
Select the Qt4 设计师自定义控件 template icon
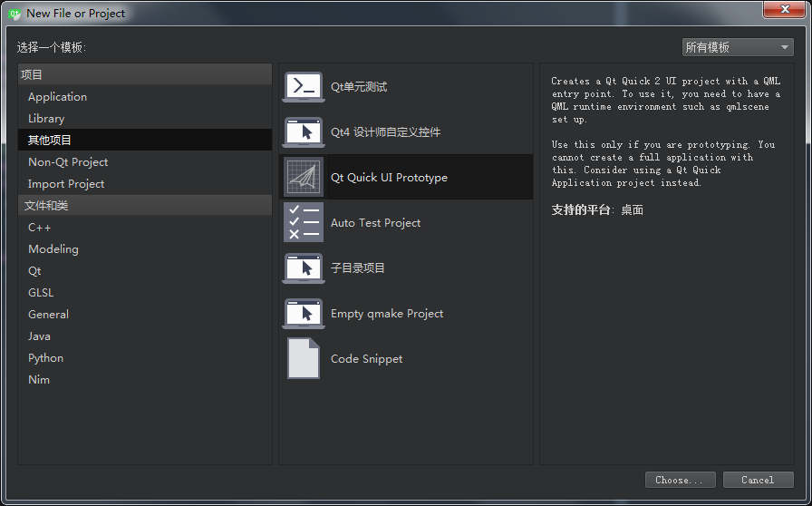click(x=304, y=132)
